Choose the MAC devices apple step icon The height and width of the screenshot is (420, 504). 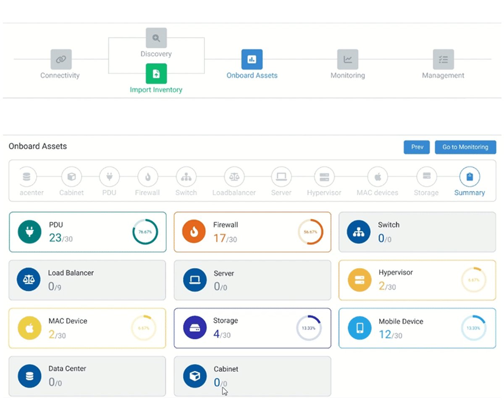coord(377,177)
